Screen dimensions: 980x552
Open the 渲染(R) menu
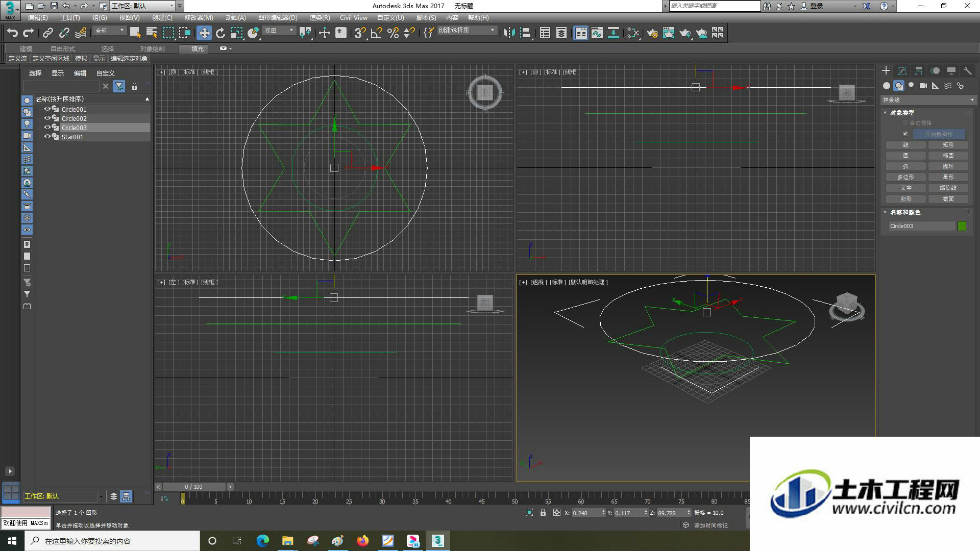point(320,18)
